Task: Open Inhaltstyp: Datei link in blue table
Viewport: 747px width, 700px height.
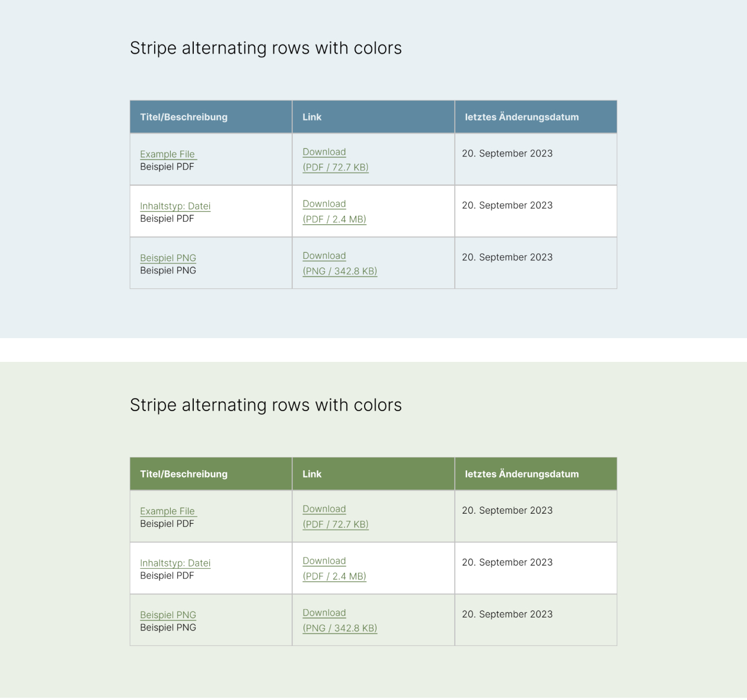Action: [x=175, y=206]
